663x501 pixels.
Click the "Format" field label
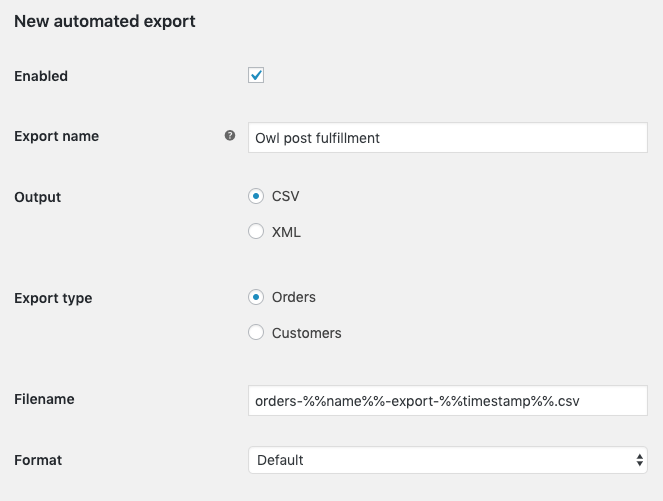point(38,460)
